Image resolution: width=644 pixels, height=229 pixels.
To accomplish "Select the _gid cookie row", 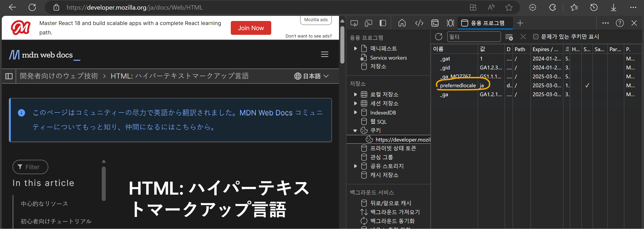I will click(537, 68).
